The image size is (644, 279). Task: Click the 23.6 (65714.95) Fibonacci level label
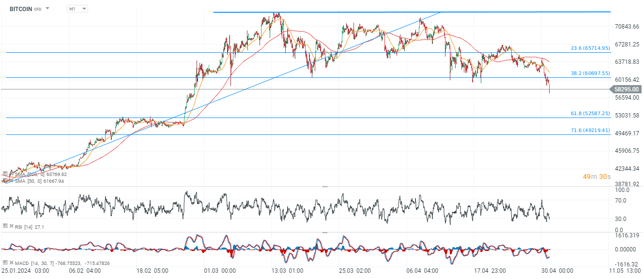pos(590,48)
